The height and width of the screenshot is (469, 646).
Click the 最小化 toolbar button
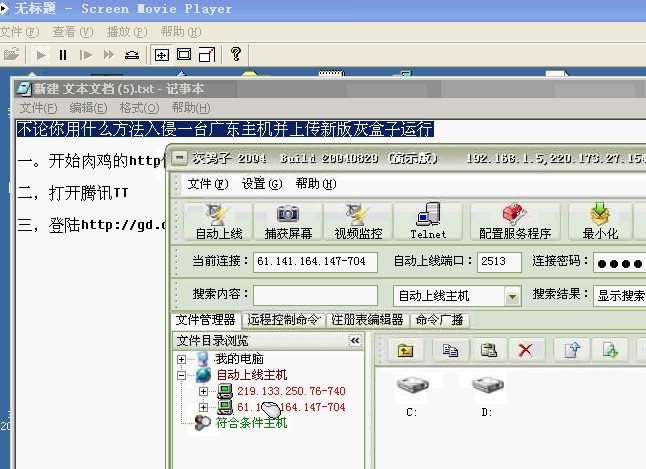(x=599, y=220)
